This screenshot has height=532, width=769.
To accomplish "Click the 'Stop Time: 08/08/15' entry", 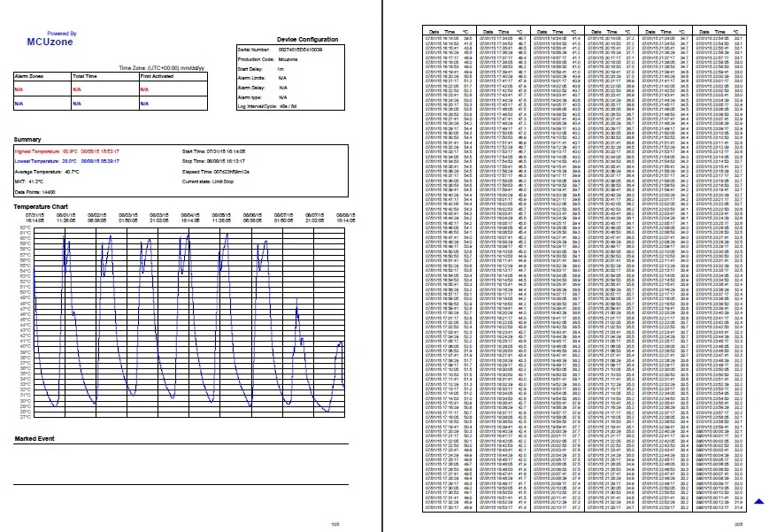I will [213, 161].
